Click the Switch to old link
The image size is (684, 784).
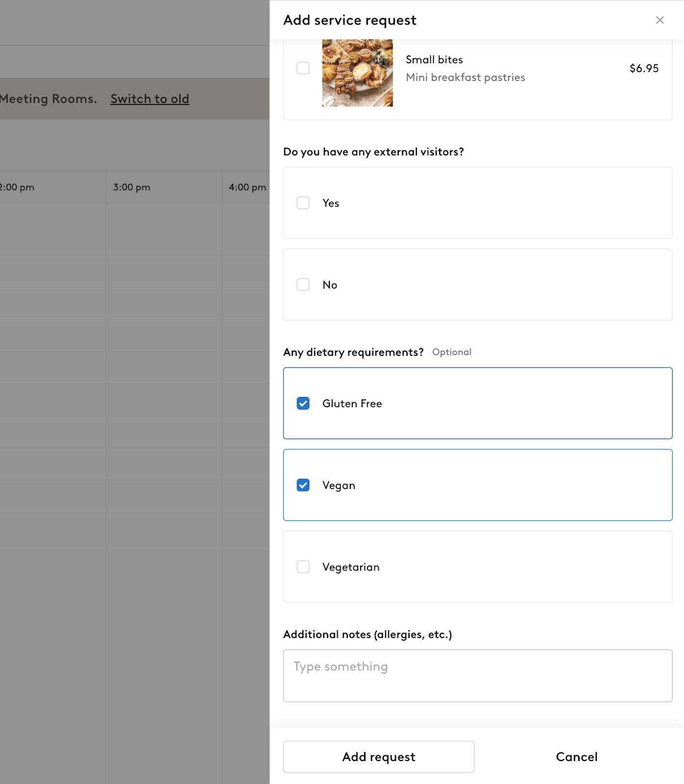(150, 98)
